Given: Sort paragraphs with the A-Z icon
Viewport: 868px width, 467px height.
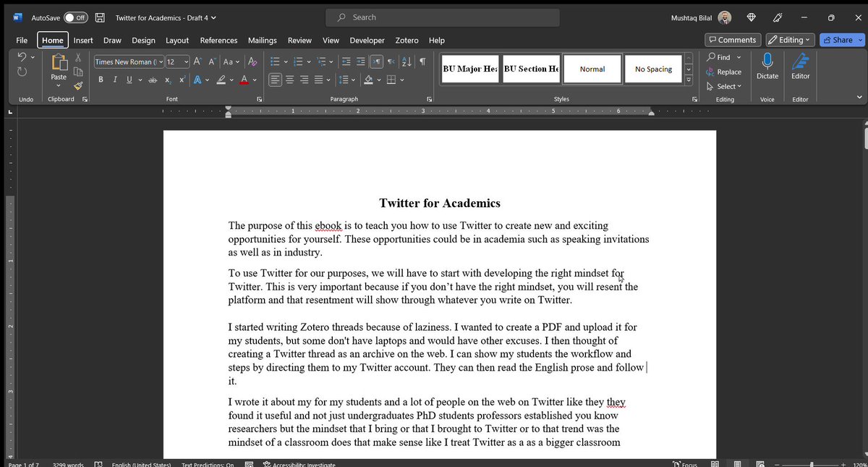Looking at the screenshot, I should pyautogui.click(x=406, y=62).
